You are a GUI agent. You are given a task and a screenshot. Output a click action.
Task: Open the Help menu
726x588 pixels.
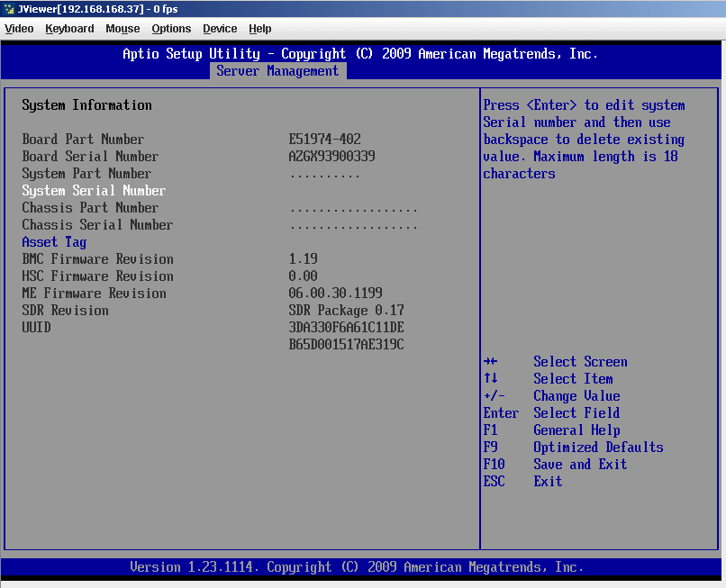pos(260,29)
